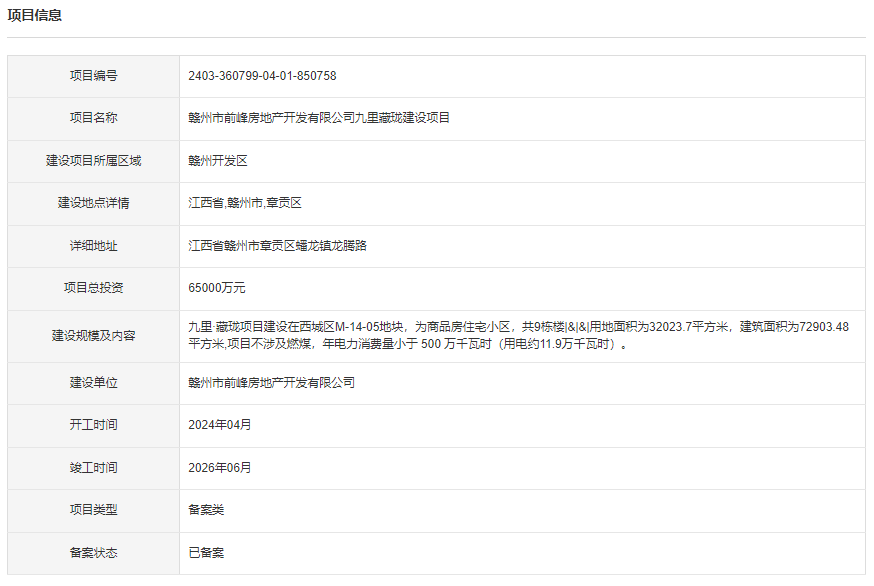Click the 建设单位 label
The height and width of the screenshot is (586, 874).
94,383
